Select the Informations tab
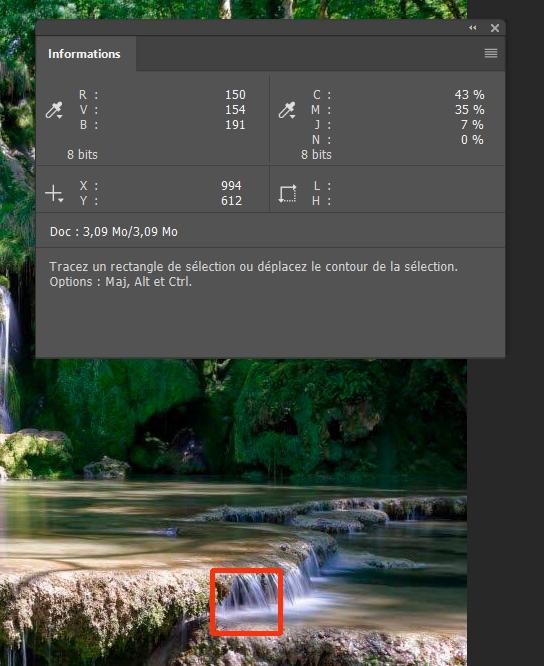 point(84,54)
